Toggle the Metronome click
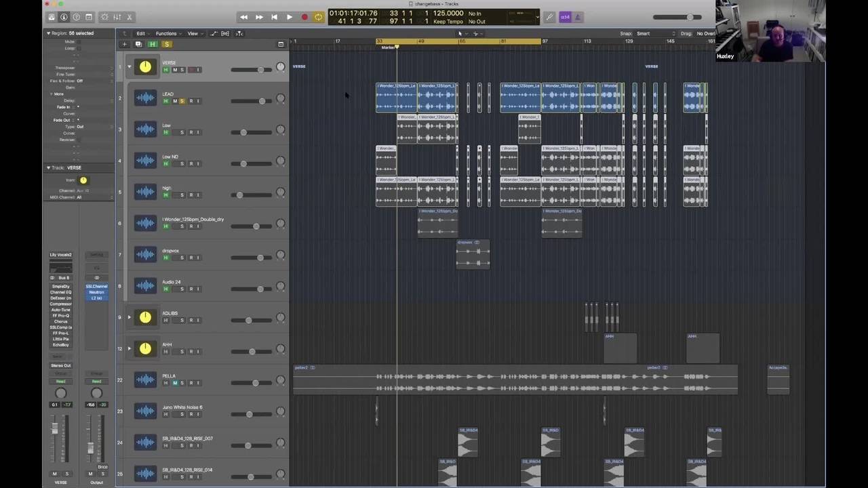The image size is (868, 488). tap(578, 17)
